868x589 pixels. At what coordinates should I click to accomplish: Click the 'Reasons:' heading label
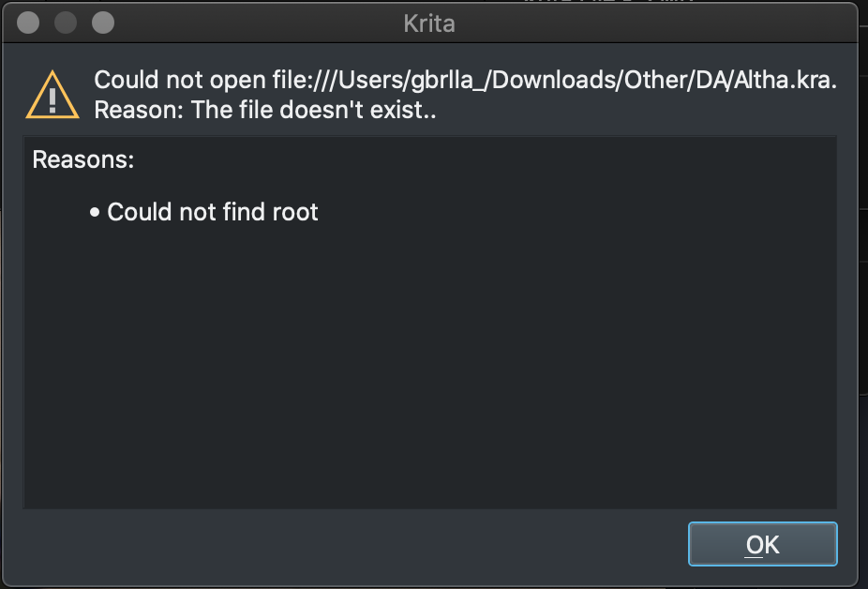(83, 159)
